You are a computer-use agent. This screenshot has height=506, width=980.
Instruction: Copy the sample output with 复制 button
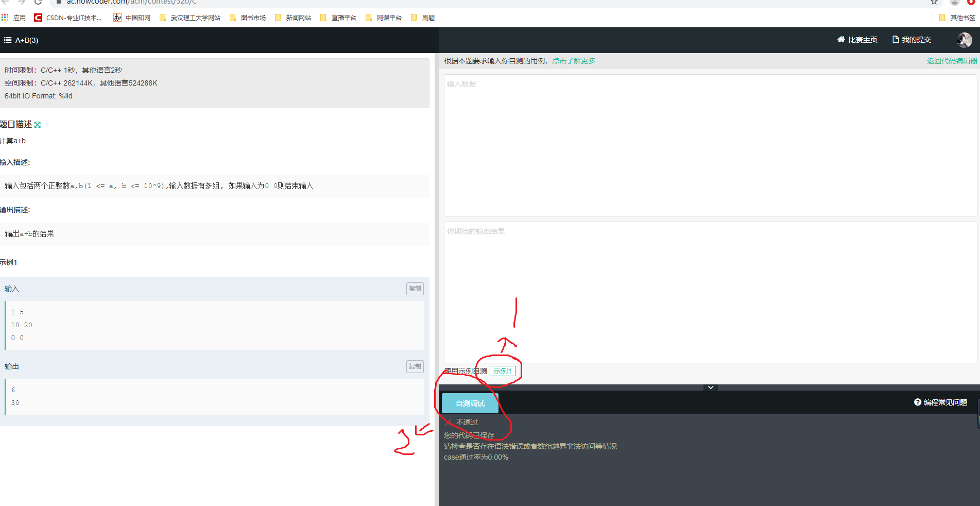415,366
